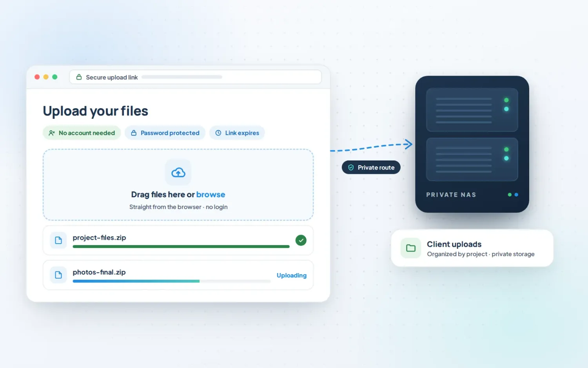Viewport: 588px width, 368px height.
Task: Click file icon next to photos-final.zip
Action: 58,275
